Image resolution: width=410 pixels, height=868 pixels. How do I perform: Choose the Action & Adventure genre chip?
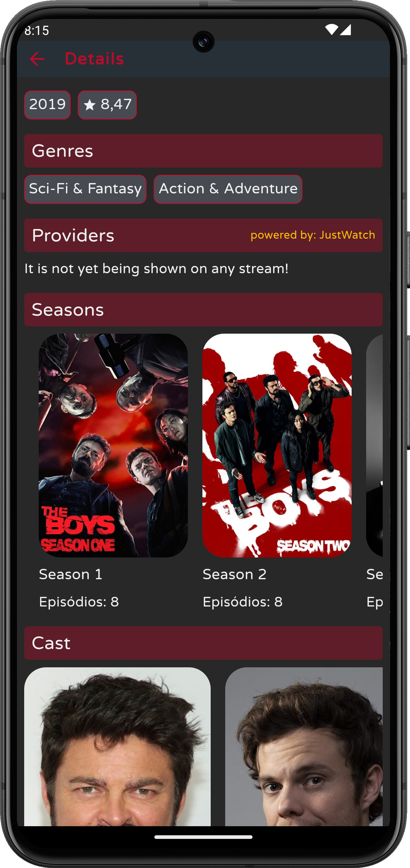coord(228,189)
